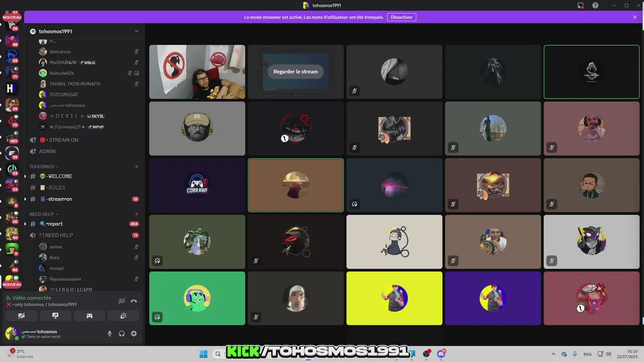Open tohosmos user profile avatar

[11, 333]
